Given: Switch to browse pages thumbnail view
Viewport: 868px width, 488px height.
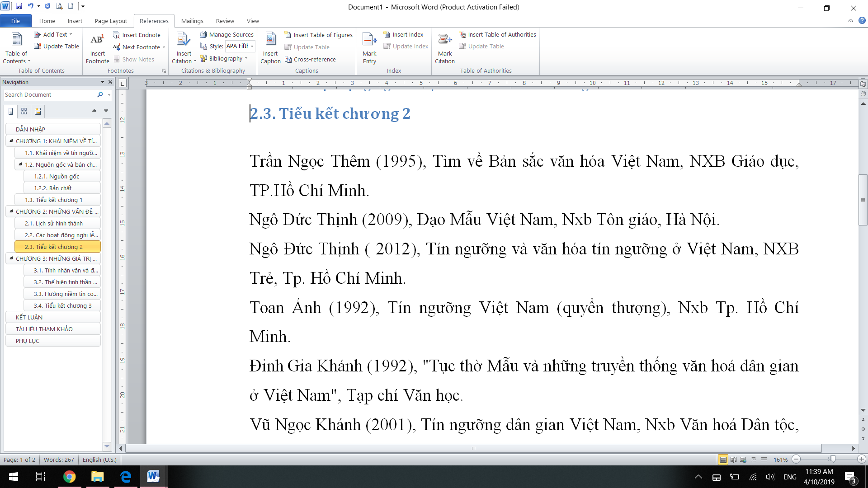Looking at the screenshot, I should (x=24, y=111).
